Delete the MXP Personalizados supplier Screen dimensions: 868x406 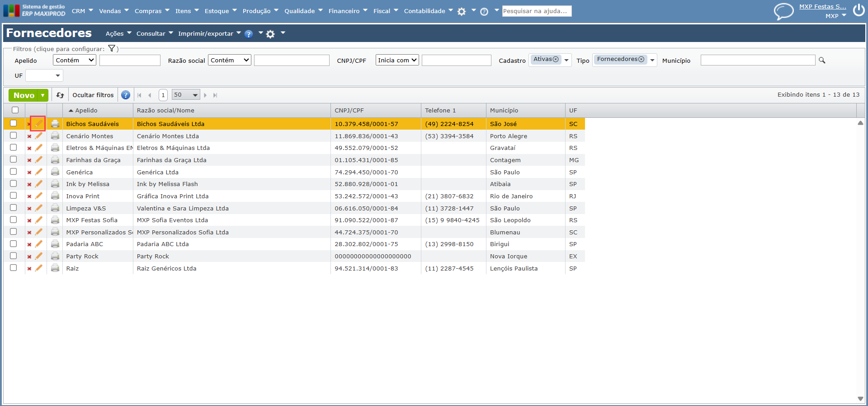pos(29,233)
